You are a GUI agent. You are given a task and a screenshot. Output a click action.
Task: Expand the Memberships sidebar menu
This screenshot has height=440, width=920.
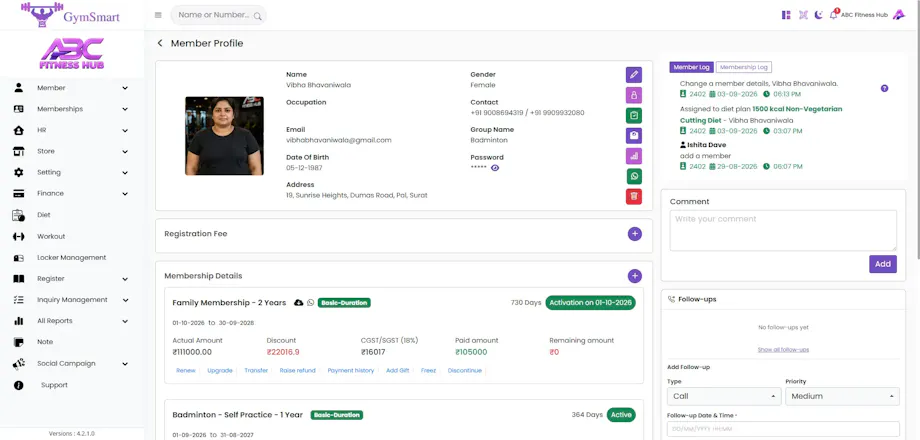click(72, 109)
